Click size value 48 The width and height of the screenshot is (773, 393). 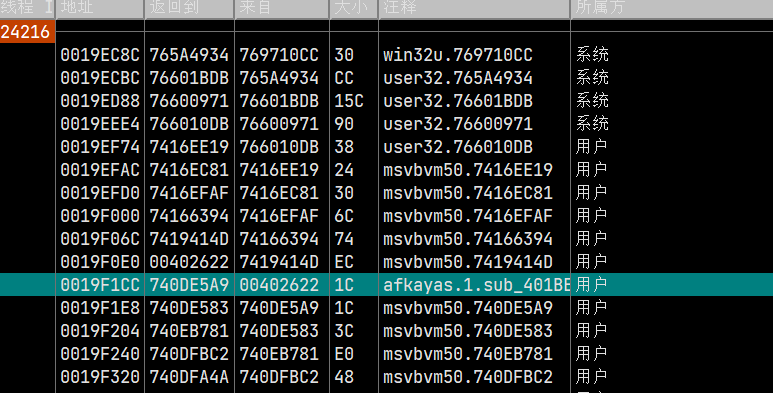344,377
